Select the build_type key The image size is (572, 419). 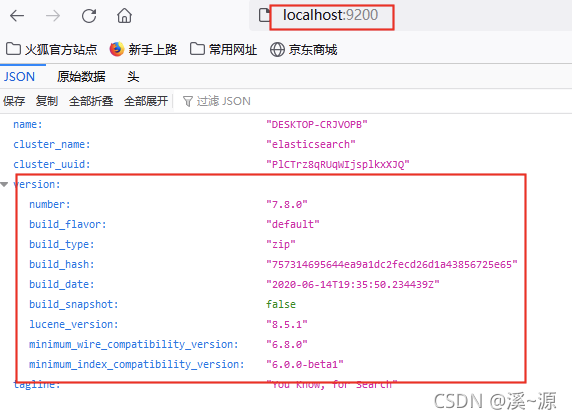62,244
